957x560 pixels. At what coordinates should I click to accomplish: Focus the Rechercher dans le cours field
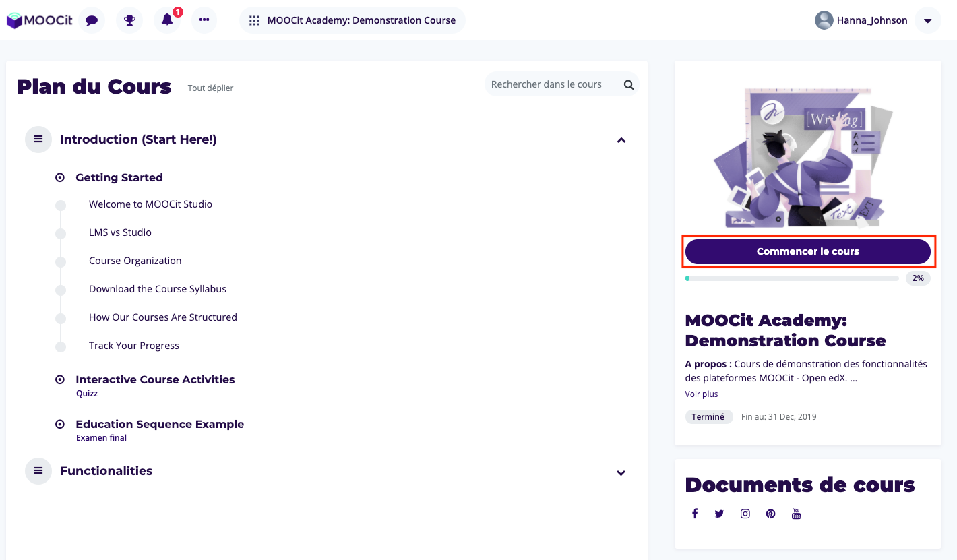(x=549, y=85)
